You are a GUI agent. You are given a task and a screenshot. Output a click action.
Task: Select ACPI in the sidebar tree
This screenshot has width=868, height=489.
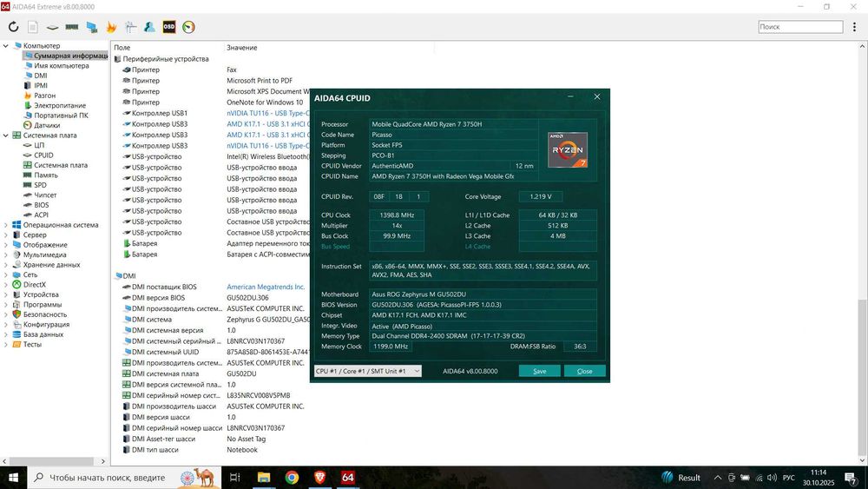[41, 215]
